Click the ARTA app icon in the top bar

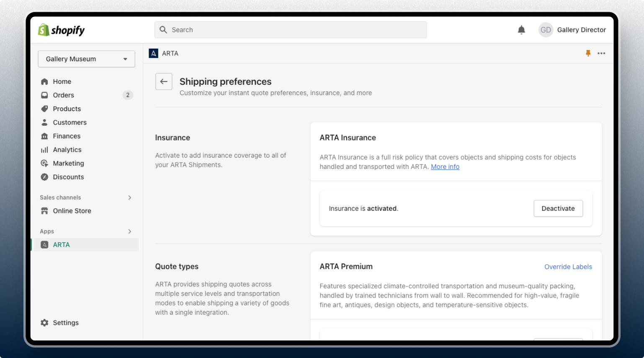tap(153, 53)
